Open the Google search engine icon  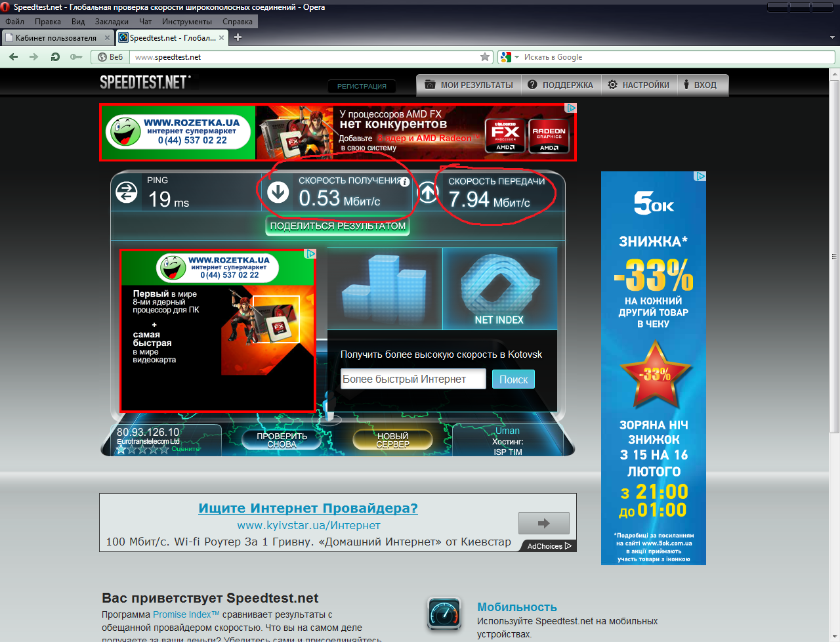pyautogui.click(x=505, y=57)
